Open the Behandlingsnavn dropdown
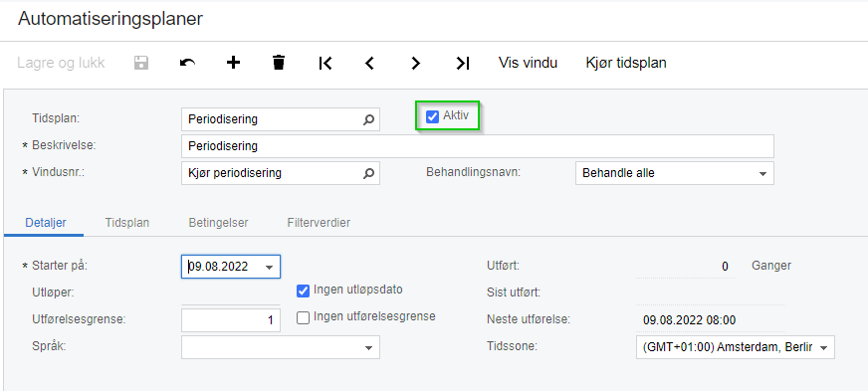Image resolution: width=868 pixels, height=391 pixels. pos(762,174)
